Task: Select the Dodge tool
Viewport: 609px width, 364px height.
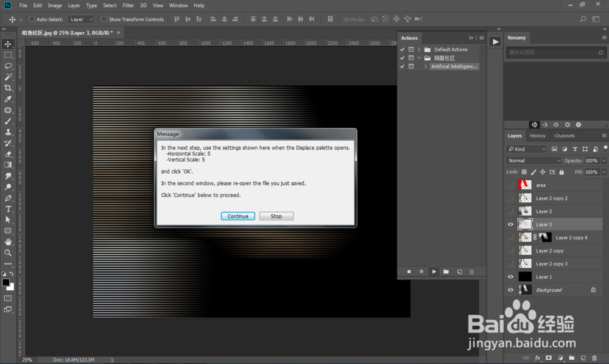Action: click(x=8, y=187)
